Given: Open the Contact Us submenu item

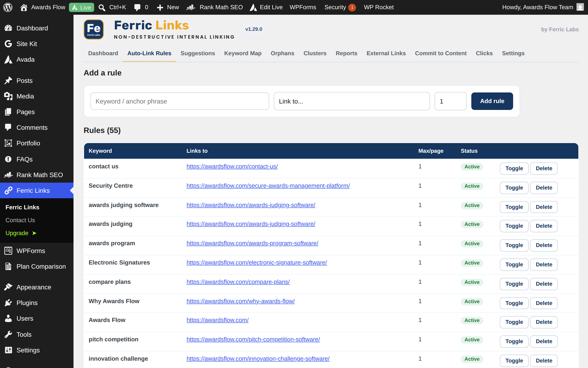Looking at the screenshot, I should point(20,220).
